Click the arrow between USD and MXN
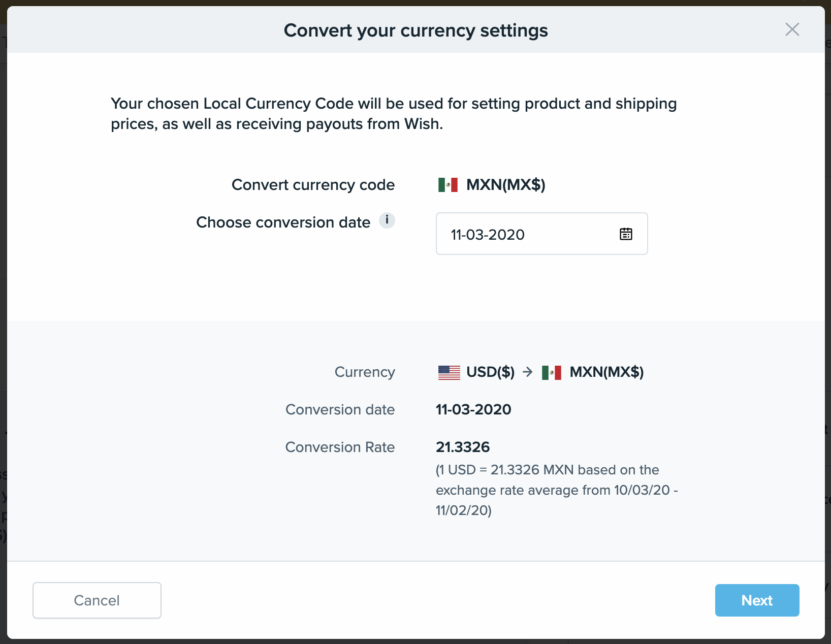This screenshot has width=831, height=644. [528, 372]
